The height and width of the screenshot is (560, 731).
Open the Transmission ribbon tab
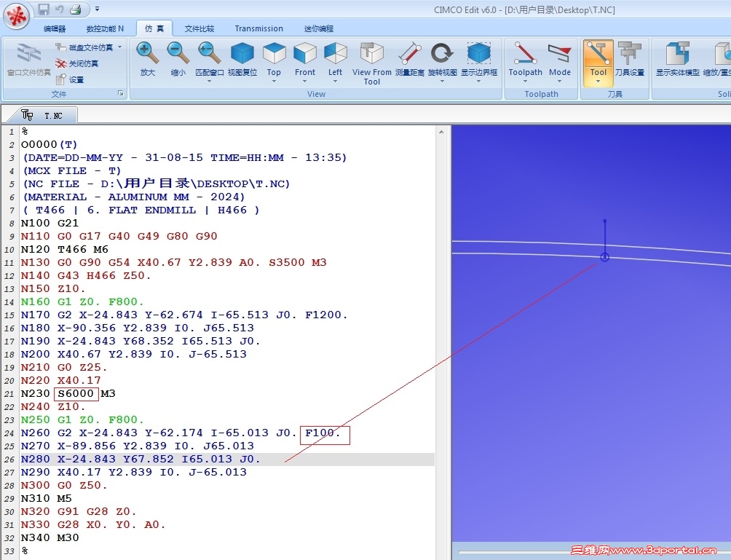click(258, 28)
